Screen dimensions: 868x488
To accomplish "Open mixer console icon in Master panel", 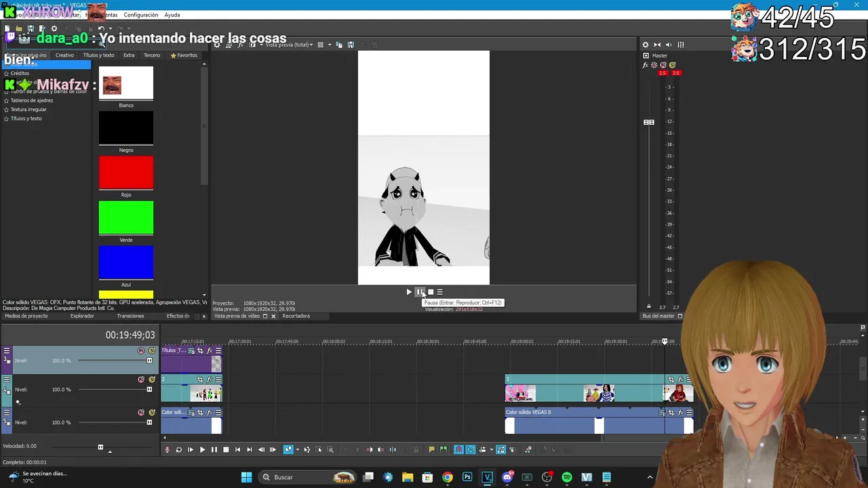I will tap(681, 45).
